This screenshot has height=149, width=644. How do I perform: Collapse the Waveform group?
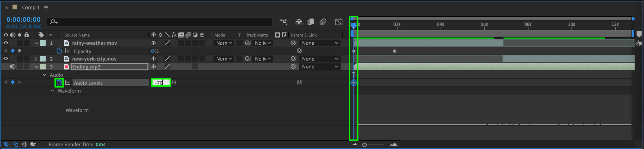pyautogui.click(x=53, y=91)
